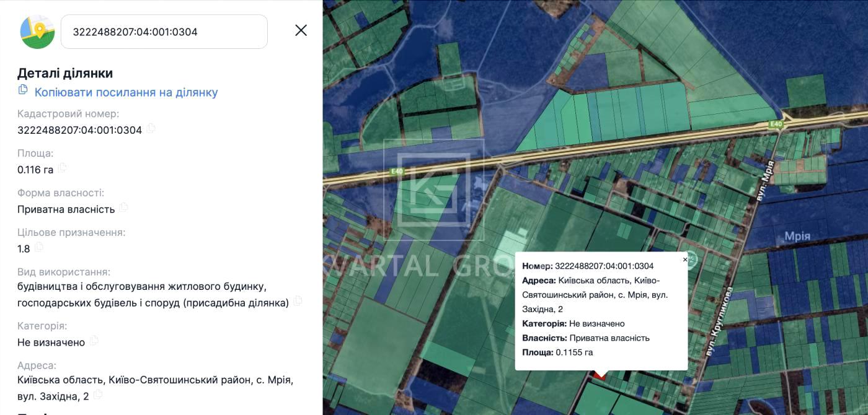
Task: Click the 'вул. Круглякова' street label
Action: pos(719,321)
